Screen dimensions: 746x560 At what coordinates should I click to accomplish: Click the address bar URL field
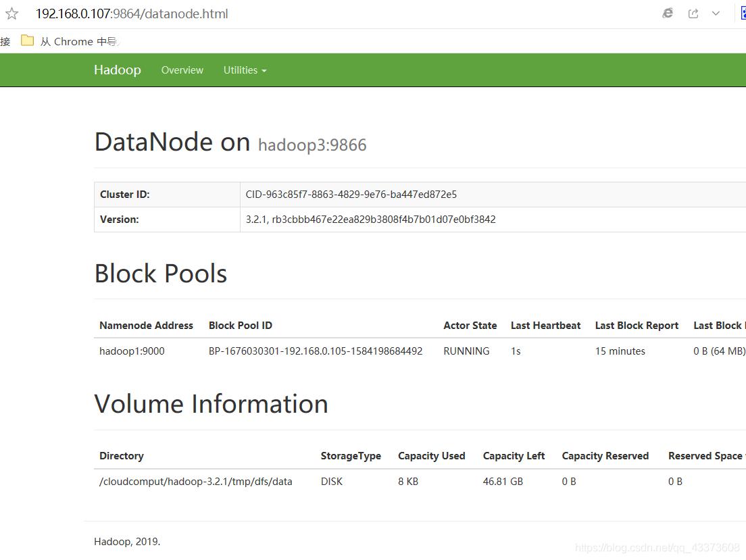[x=132, y=14]
